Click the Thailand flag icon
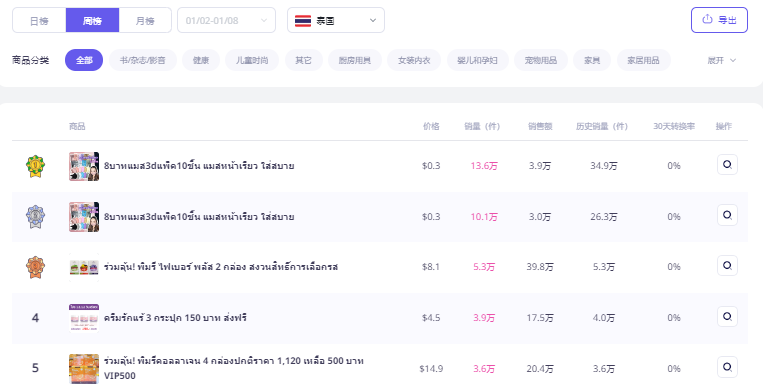 click(x=303, y=21)
